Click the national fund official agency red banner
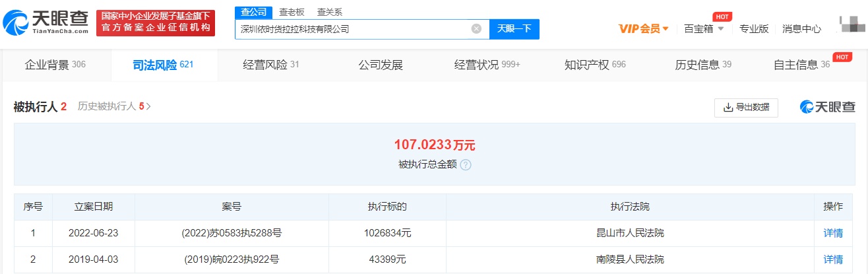The width and height of the screenshot is (868, 274). click(x=155, y=22)
